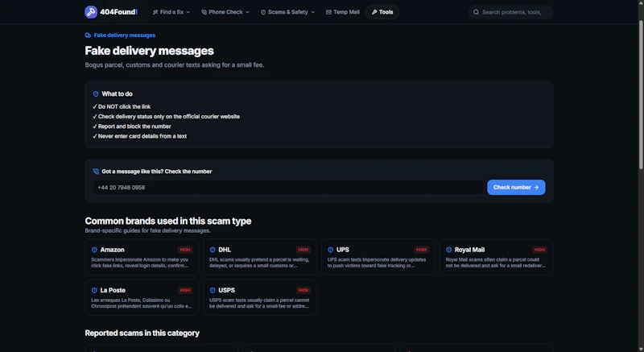Click the HIGH badge on Amazon card

pos(185,250)
